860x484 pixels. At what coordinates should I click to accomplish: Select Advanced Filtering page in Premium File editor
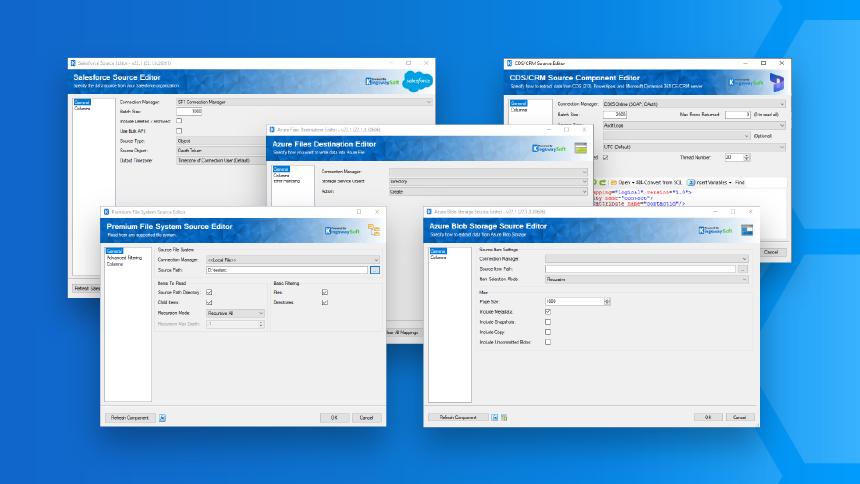click(124, 258)
